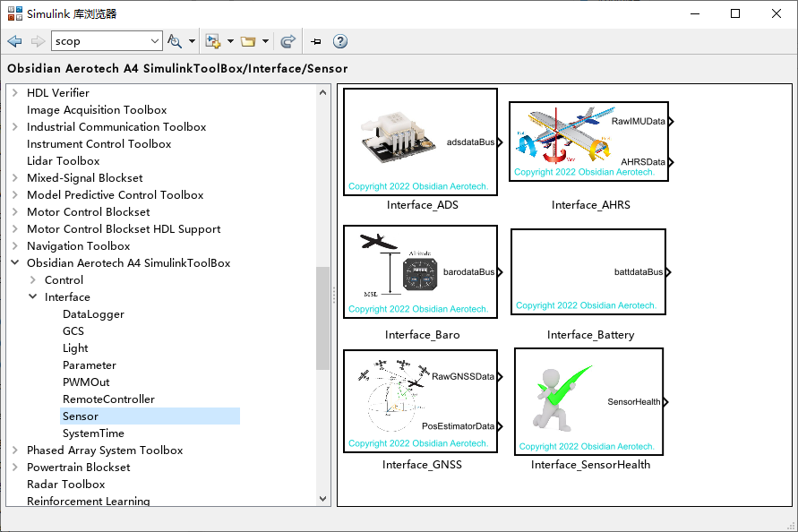Viewport: 798px width, 532px height.
Task: Open the new model dropdown arrow
Action: coord(230,41)
